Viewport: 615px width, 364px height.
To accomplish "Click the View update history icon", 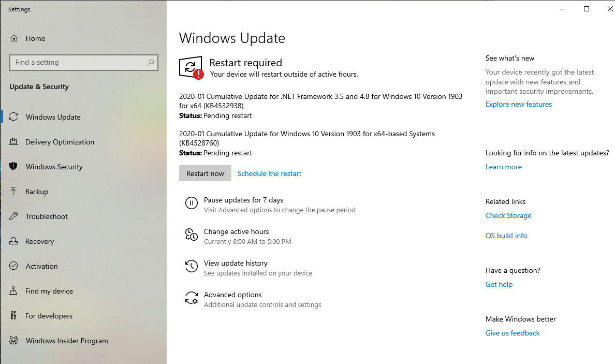I will (x=192, y=267).
